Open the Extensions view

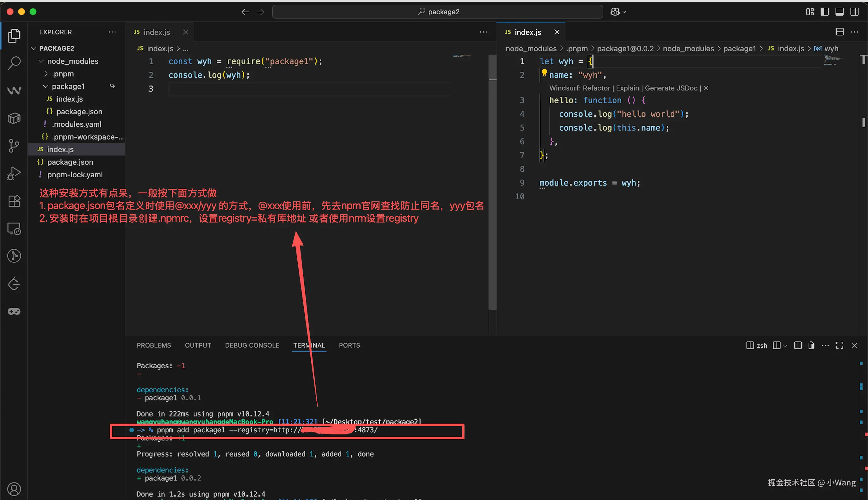pos(14,201)
